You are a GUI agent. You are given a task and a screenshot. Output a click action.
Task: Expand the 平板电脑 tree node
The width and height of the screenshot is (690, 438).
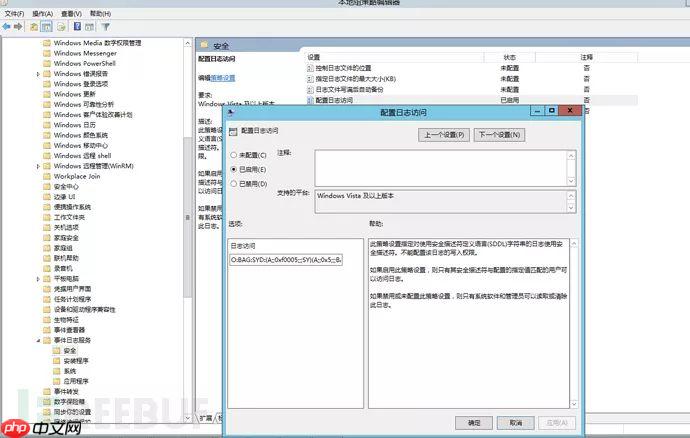click(x=38, y=279)
